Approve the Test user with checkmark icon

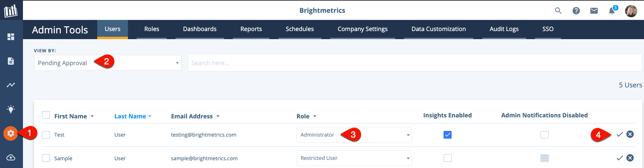[620, 134]
